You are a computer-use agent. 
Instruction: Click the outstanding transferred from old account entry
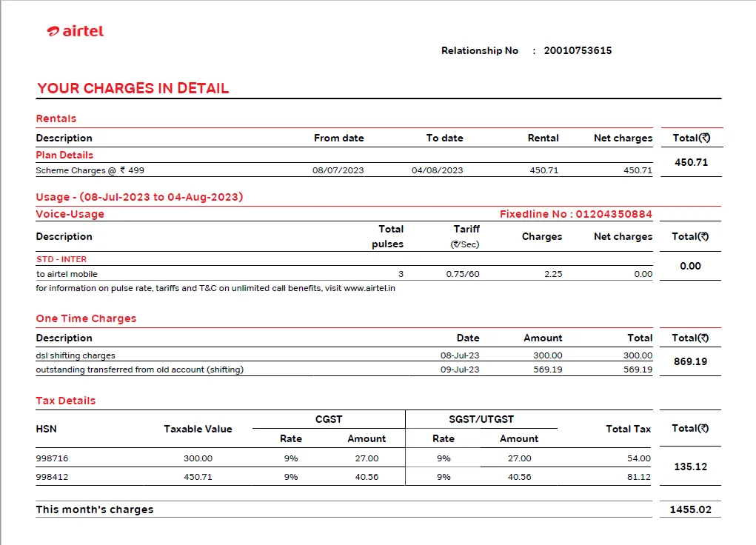tap(139, 370)
